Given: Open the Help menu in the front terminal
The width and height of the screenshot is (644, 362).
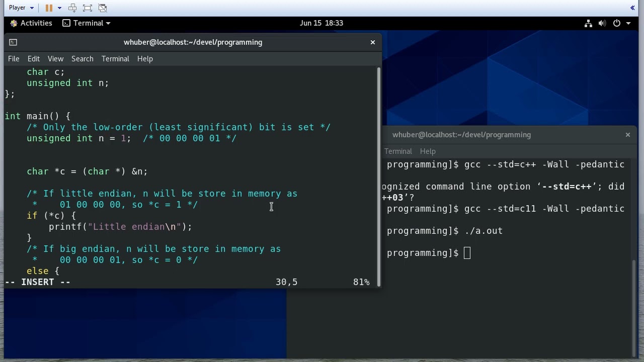Looking at the screenshot, I should tap(145, 59).
